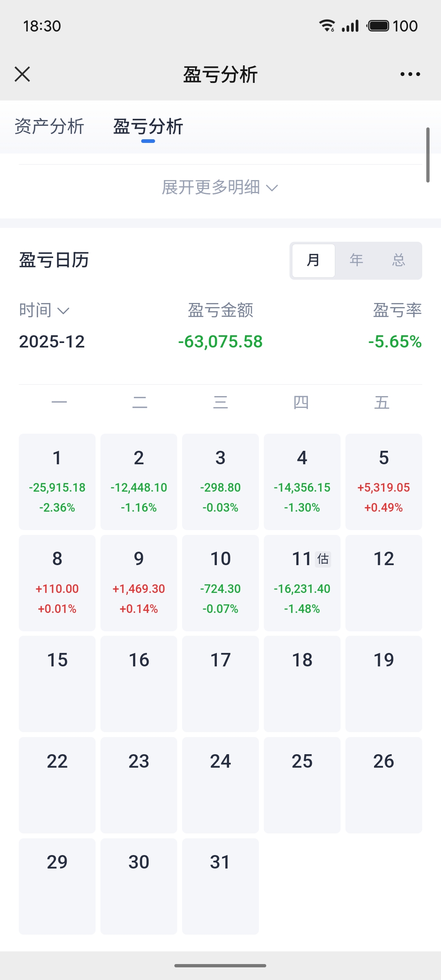Open December 4 cell showing -14,356.15

(302, 482)
